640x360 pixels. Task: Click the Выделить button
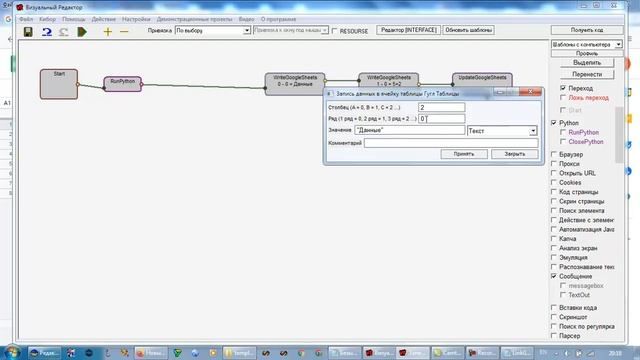coord(587,62)
